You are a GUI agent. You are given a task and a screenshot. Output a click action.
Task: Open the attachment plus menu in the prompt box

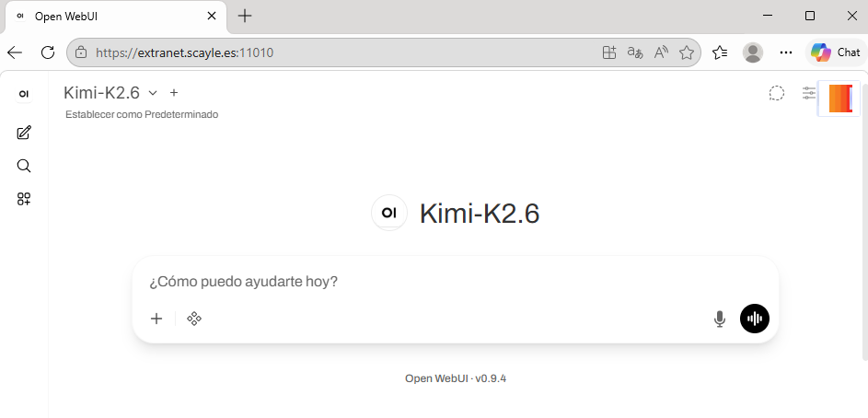pyautogui.click(x=156, y=319)
